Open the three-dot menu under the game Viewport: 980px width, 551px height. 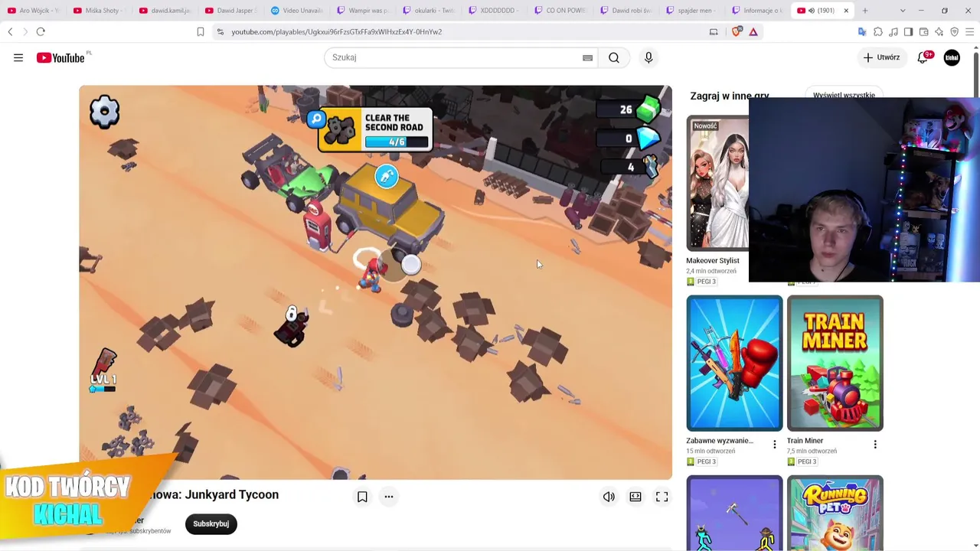coord(389,497)
